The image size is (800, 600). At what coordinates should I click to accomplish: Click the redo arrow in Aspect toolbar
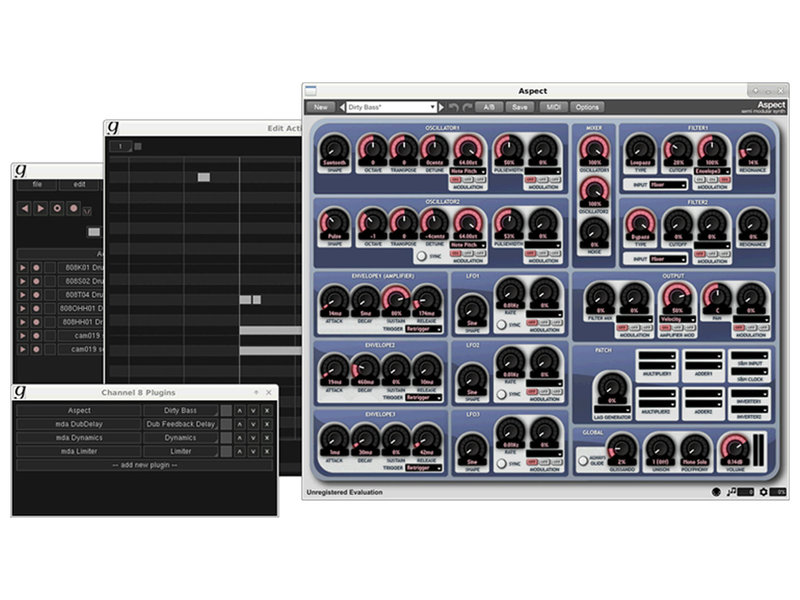(468, 106)
